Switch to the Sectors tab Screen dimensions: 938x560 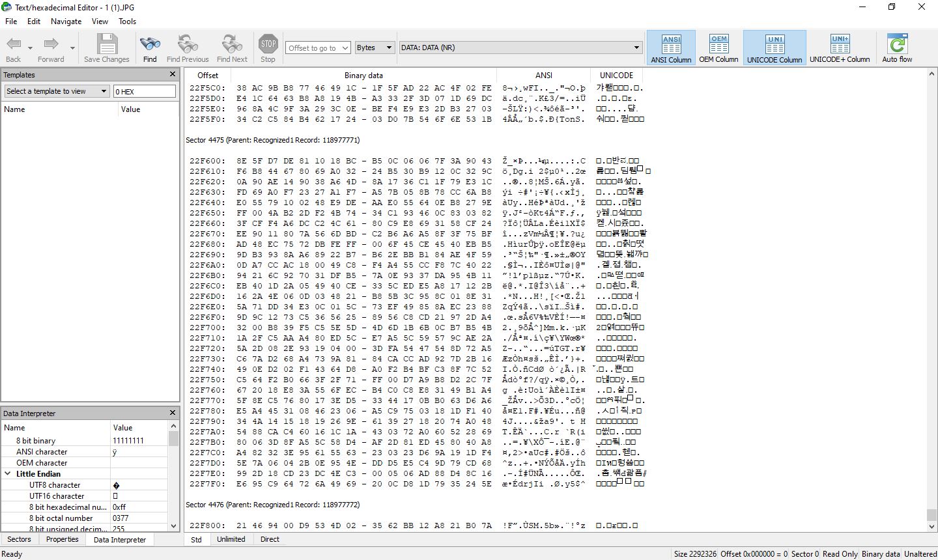point(19,539)
